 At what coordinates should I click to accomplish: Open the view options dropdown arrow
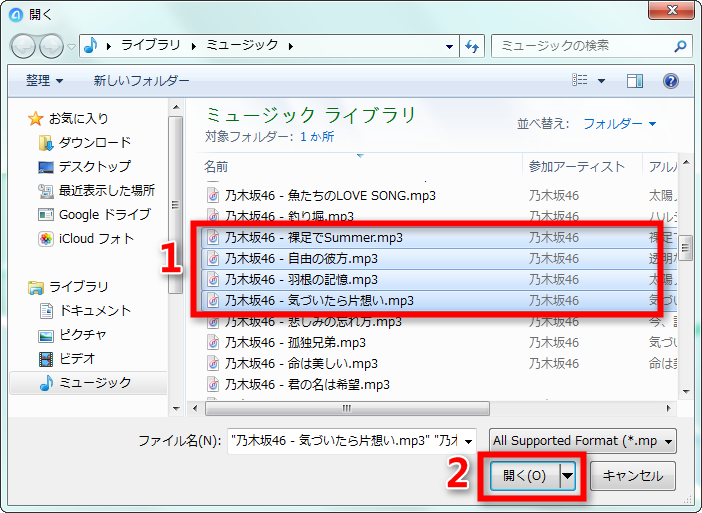pyautogui.click(x=602, y=81)
